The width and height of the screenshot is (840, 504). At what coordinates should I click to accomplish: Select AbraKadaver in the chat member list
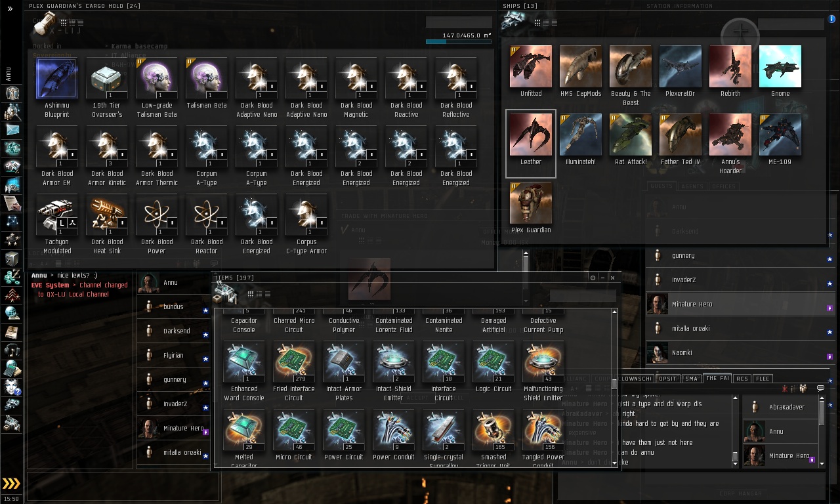tap(780, 408)
